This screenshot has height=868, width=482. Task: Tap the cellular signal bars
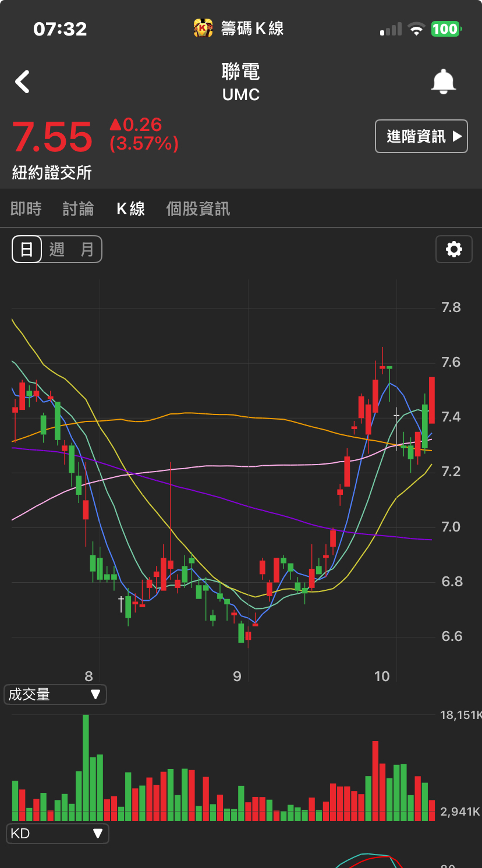[391, 29]
